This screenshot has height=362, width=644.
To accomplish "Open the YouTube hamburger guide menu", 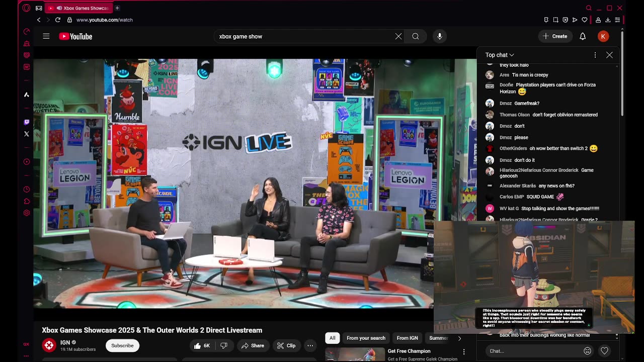I will coord(46,36).
